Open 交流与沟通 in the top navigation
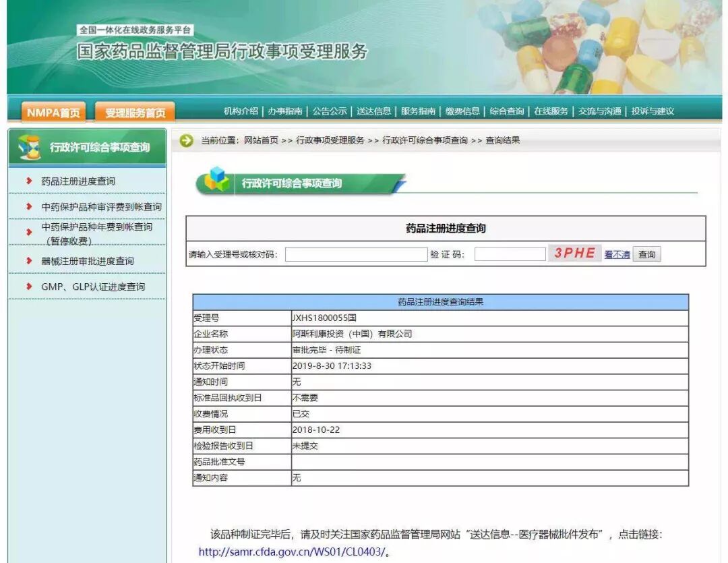Screen dimensions: 728x563 pos(600,111)
